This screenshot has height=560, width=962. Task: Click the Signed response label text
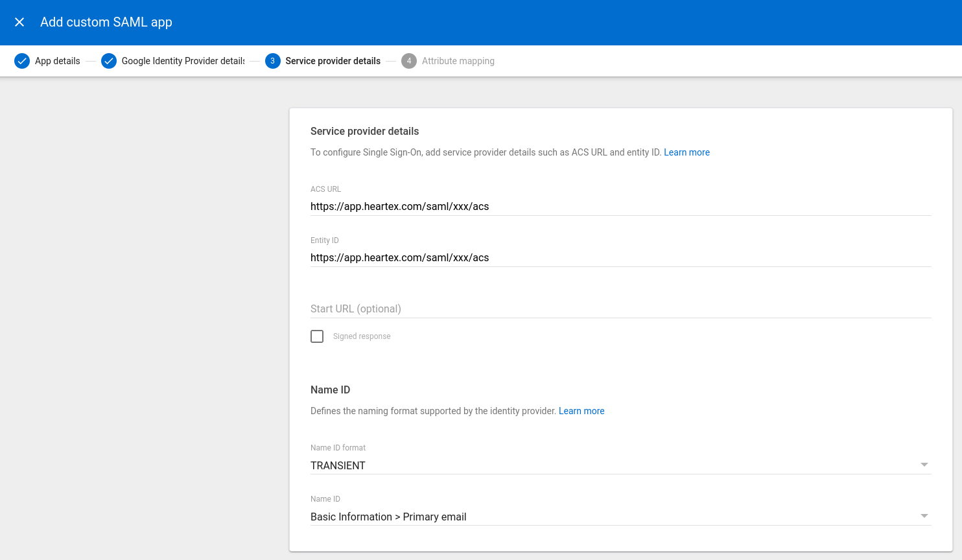click(x=362, y=336)
